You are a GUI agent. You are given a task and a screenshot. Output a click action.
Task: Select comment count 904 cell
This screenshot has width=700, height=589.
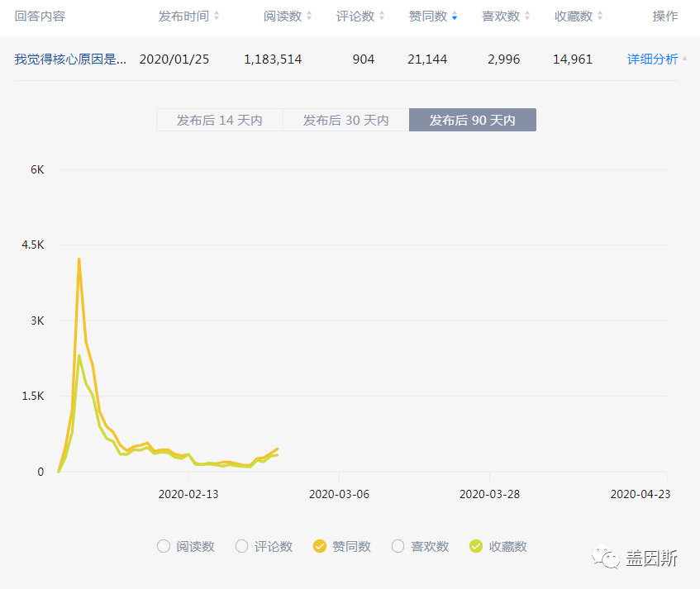(364, 59)
